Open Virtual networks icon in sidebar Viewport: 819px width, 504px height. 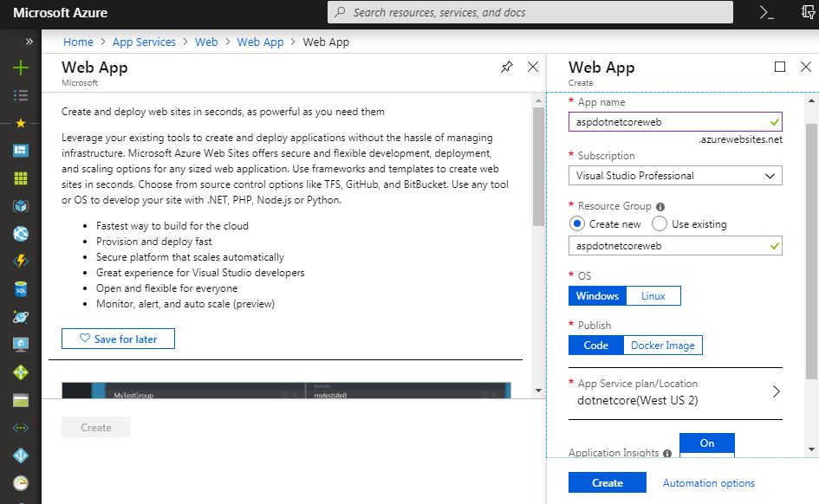click(x=21, y=428)
